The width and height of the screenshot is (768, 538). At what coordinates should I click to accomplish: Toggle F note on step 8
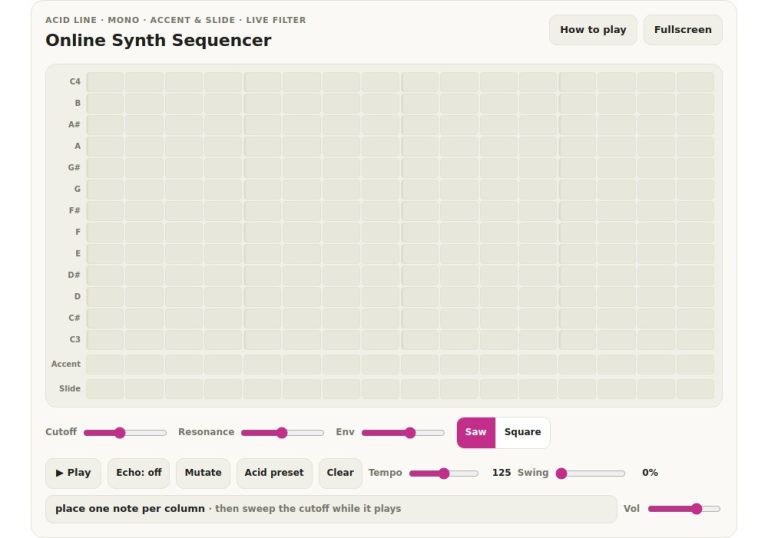pos(381,232)
